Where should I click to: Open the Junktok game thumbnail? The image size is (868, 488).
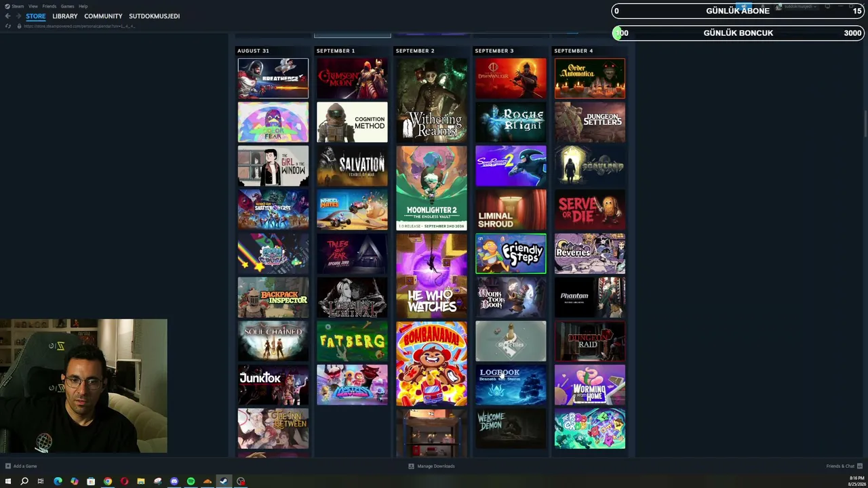[273, 385]
